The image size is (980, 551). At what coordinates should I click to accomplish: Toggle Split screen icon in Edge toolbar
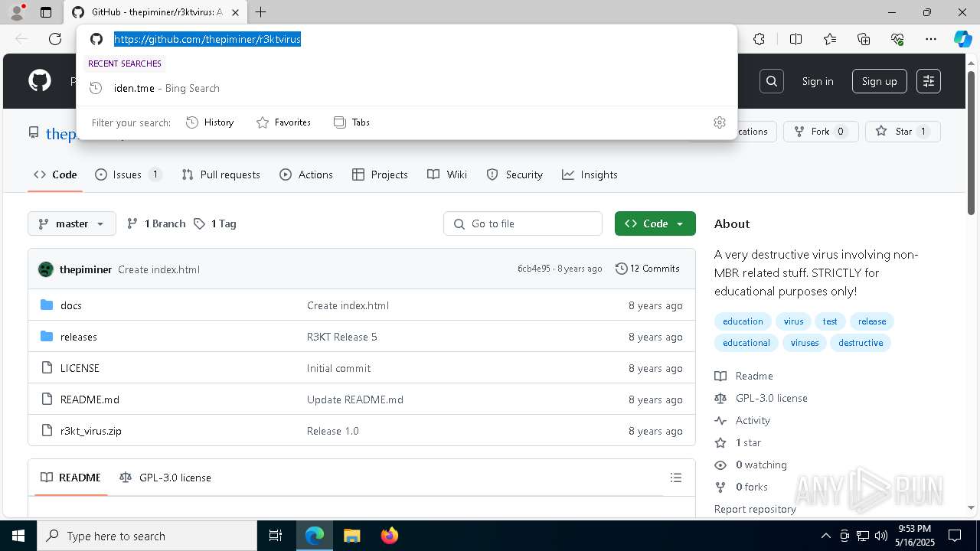[x=795, y=39]
